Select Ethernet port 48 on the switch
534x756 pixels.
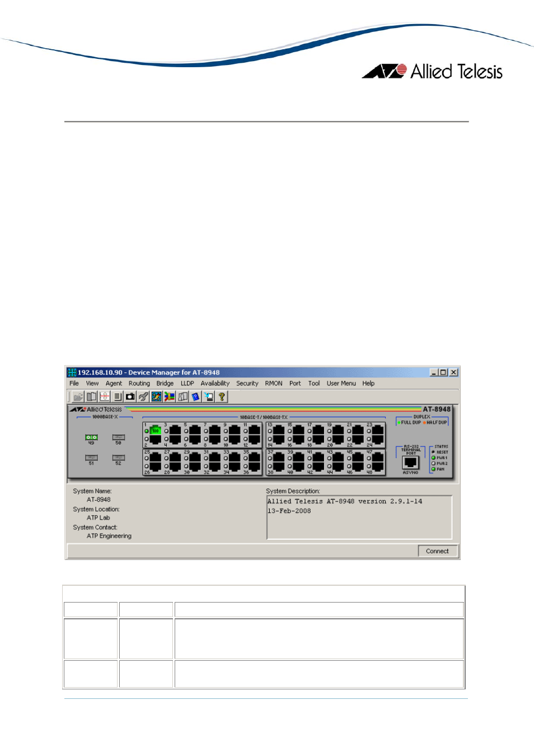click(x=378, y=466)
